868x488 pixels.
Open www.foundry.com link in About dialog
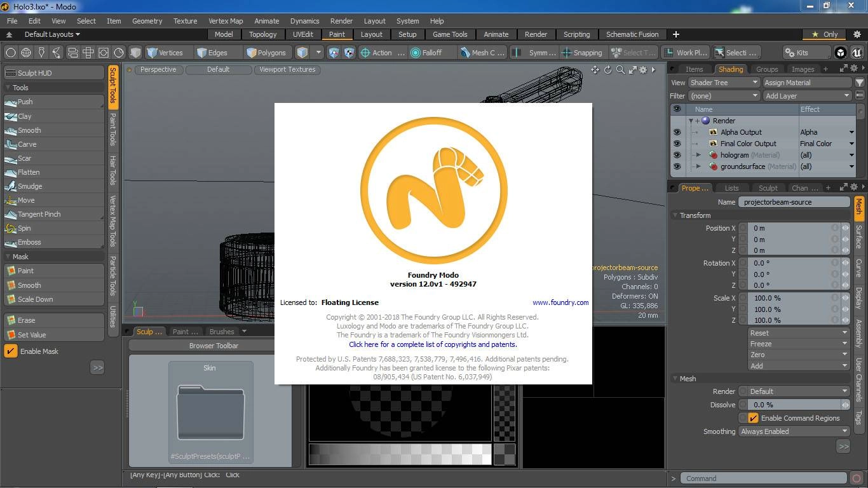(x=560, y=302)
